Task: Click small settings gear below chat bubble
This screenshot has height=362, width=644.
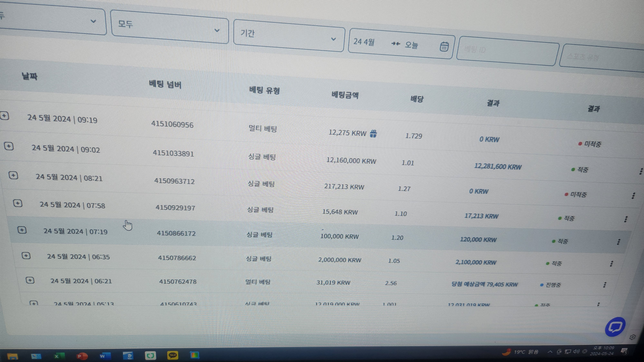Action: pos(632,337)
